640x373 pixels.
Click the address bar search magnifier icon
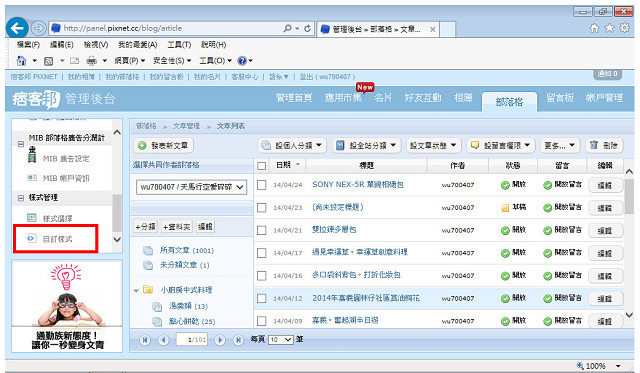(x=287, y=28)
